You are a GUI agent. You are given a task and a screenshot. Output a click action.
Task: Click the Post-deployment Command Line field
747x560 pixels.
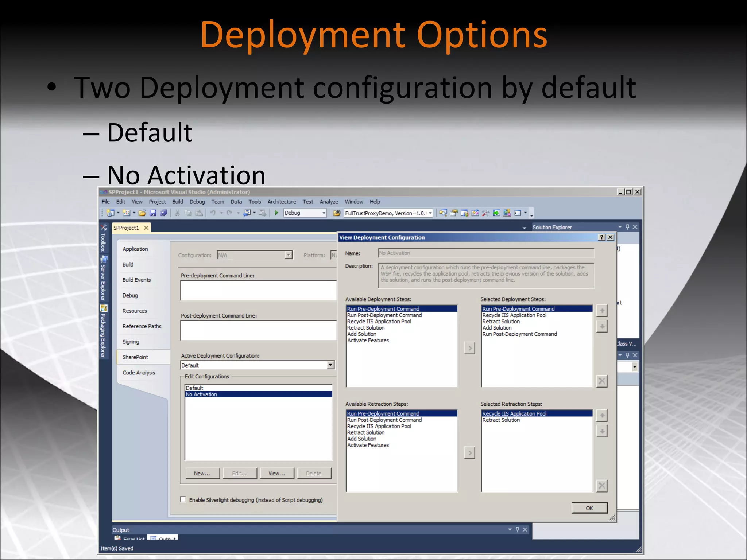[259, 331]
